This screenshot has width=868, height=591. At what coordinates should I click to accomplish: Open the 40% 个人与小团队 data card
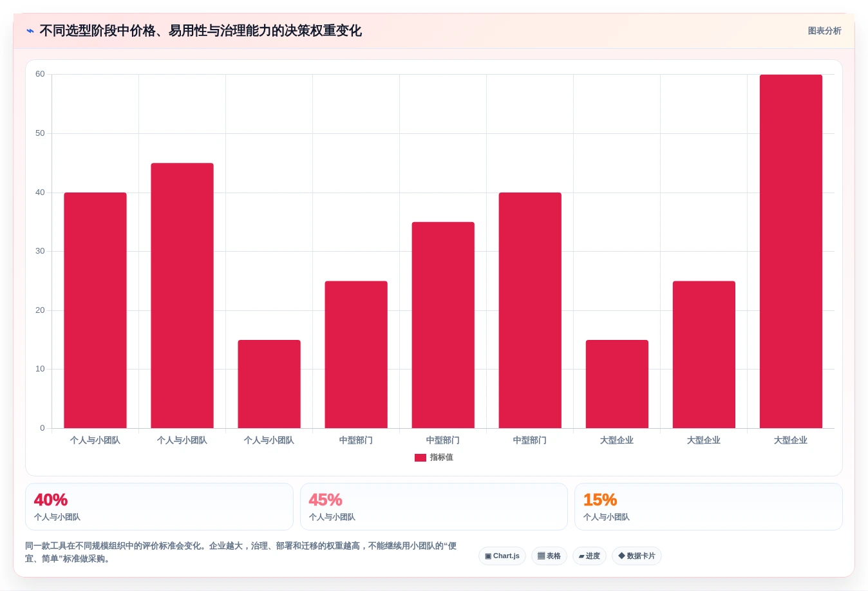click(x=159, y=507)
